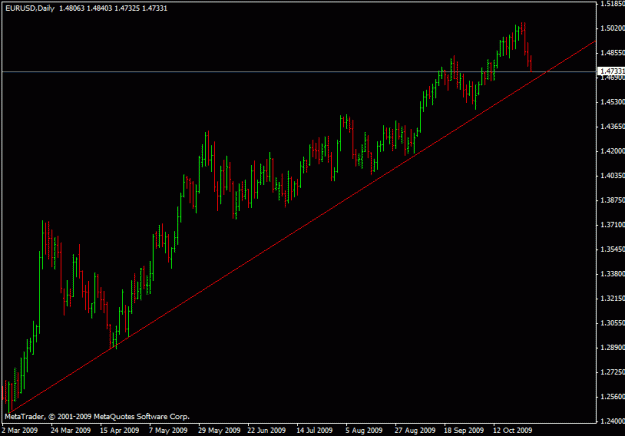Click the 1.2560 price scale value

612,397
